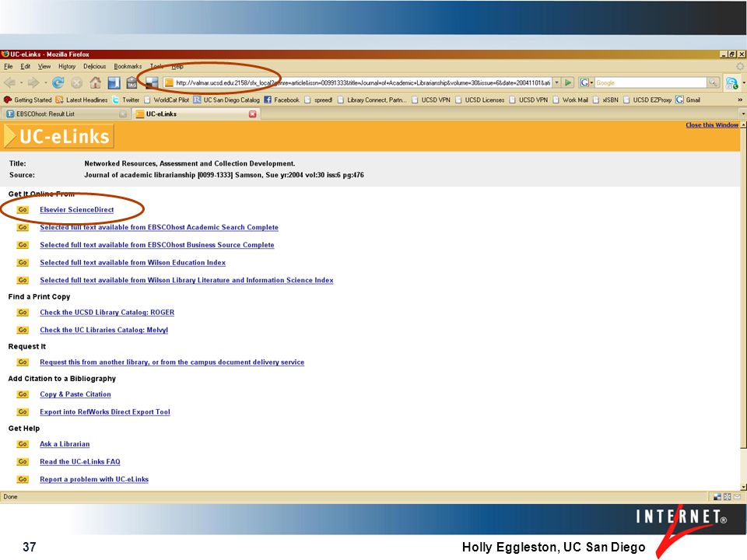The image size is (747, 560).
Task: Click into the Google search box
Action: click(651, 83)
